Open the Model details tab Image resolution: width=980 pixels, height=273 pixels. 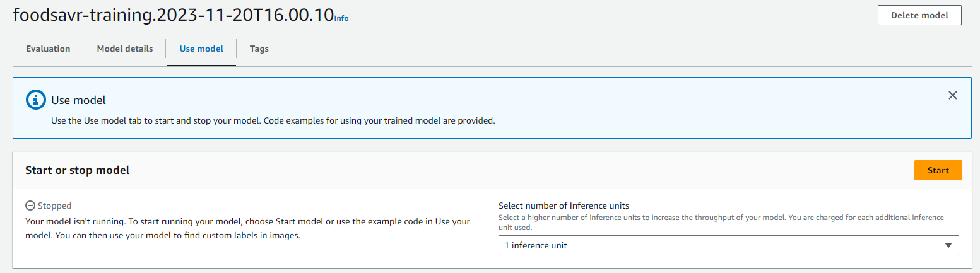pyautogui.click(x=125, y=49)
